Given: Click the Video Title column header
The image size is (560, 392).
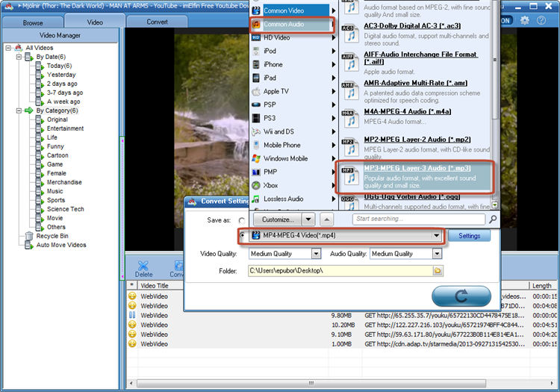Looking at the screenshot, I should tap(155, 286).
